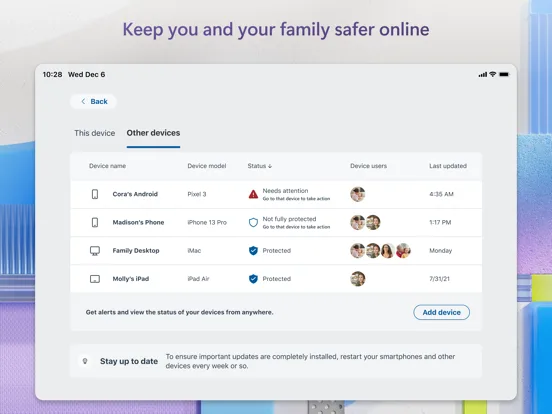Sort by the Device model column header
The image size is (552, 414).
tap(207, 166)
